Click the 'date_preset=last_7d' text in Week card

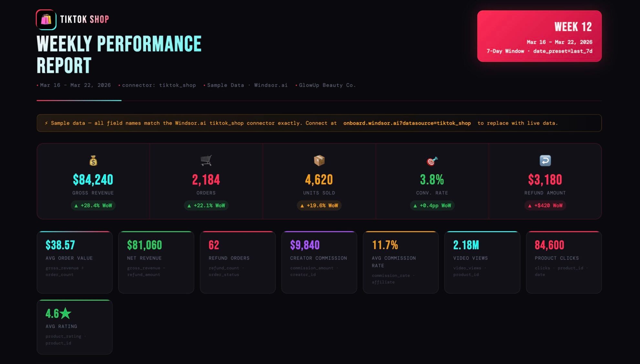click(x=563, y=51)
